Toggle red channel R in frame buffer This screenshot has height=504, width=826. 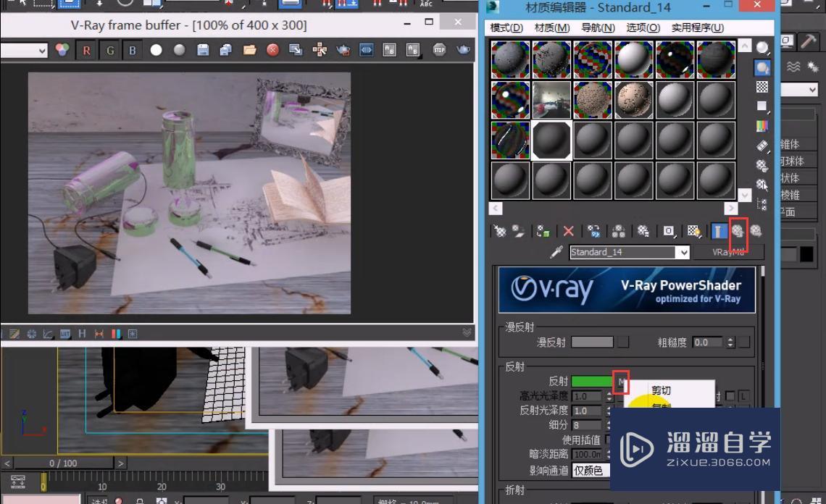pyautogui.click(x=86, y=50)
